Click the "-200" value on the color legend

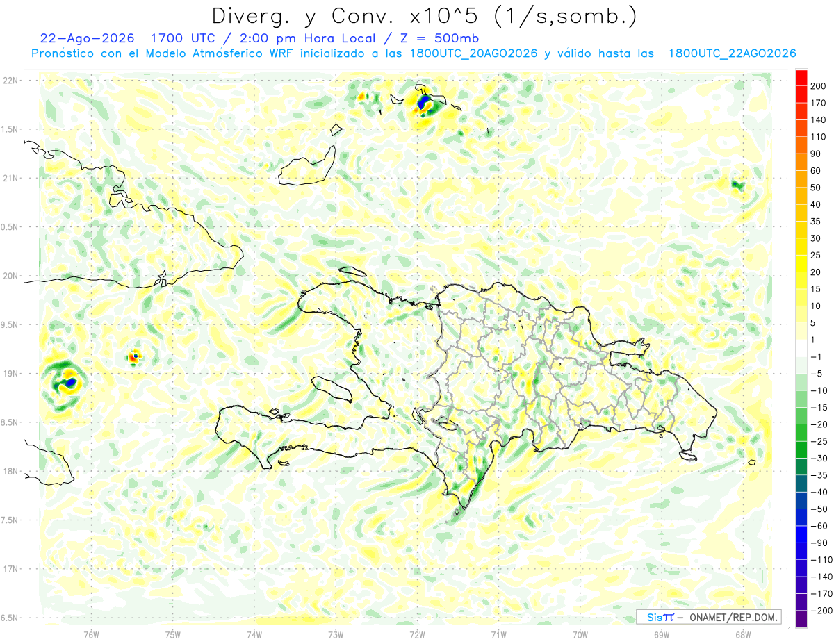(820, 611)
